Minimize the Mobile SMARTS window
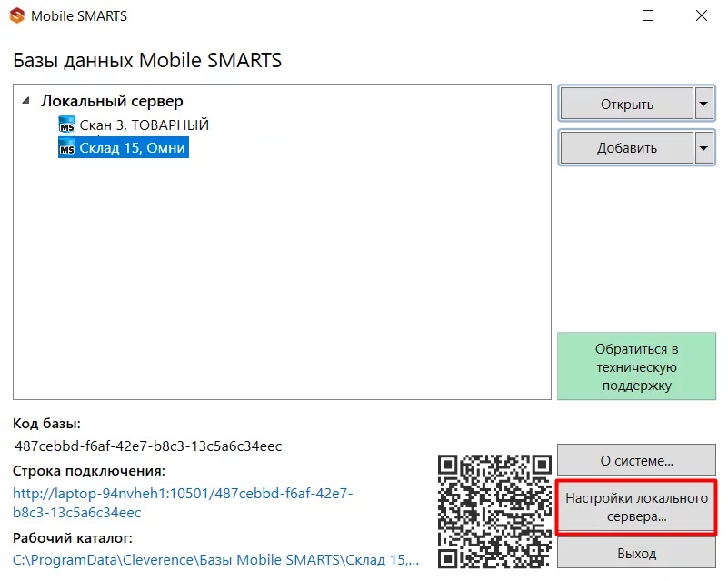The height and width of the screenshot is (581, 728). [595, 15]
